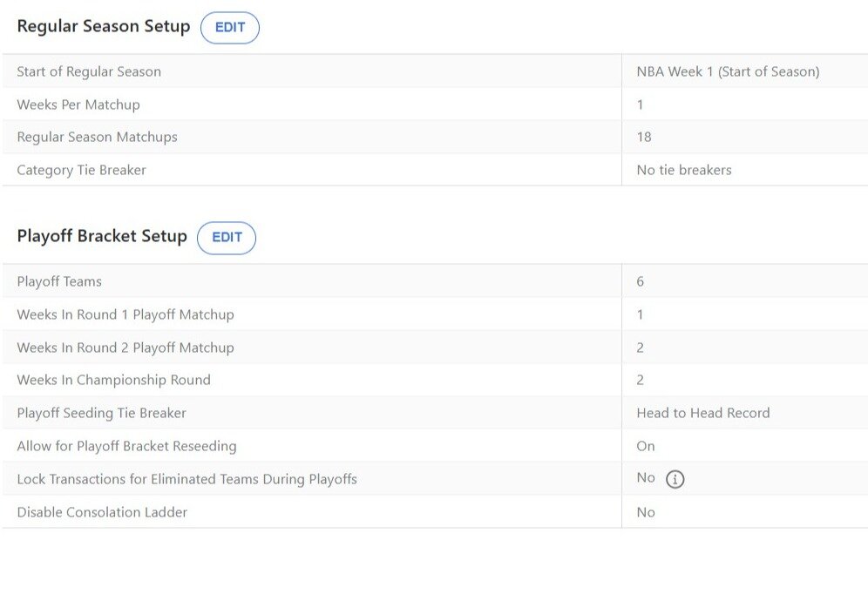Click the On value for Playoff Bracket Reseeding
The image size is (868, 594).
point(646,446)
